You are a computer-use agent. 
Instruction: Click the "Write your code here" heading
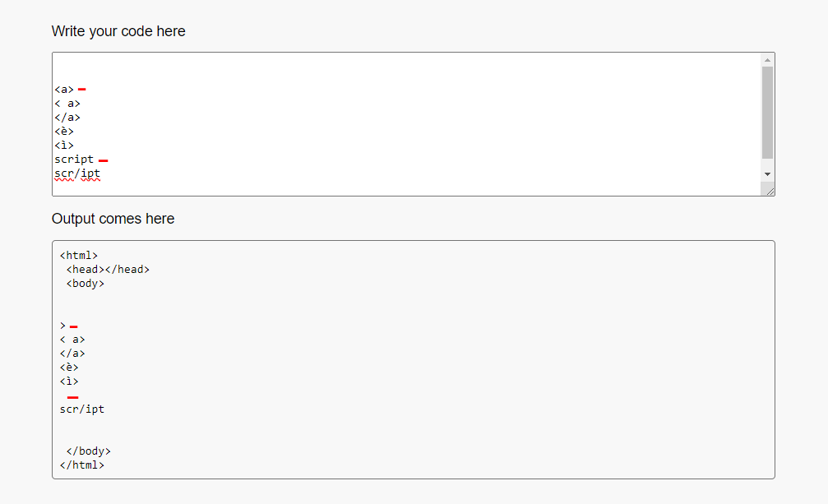pos(118,31)
